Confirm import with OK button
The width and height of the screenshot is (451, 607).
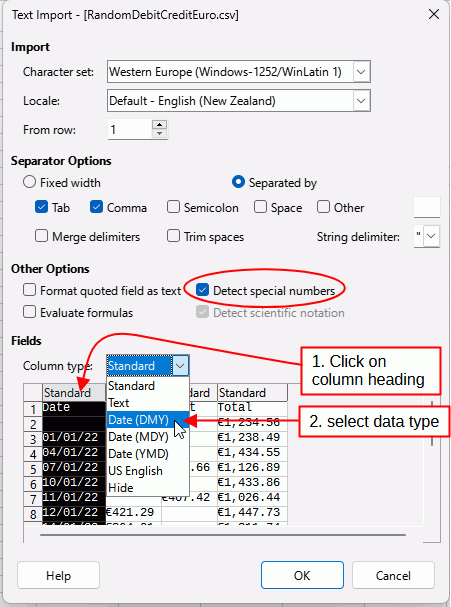[302, 575]
